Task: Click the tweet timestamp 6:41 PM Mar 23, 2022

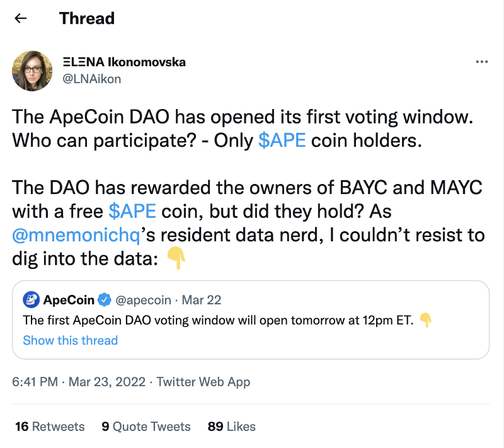Action: click(x=79, y=382)
